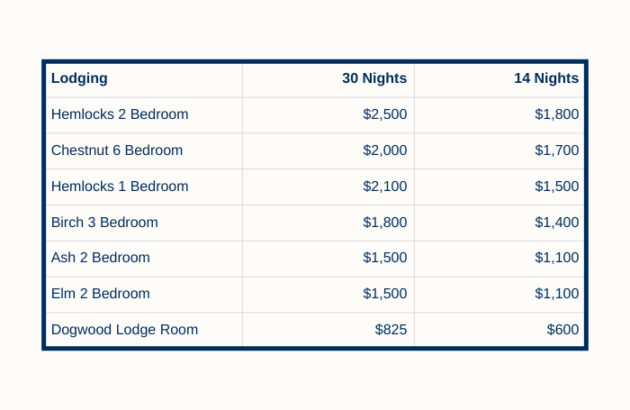630x410 pixels.
Task: Click the $2,100 price cell
Action: click(385, 186)
